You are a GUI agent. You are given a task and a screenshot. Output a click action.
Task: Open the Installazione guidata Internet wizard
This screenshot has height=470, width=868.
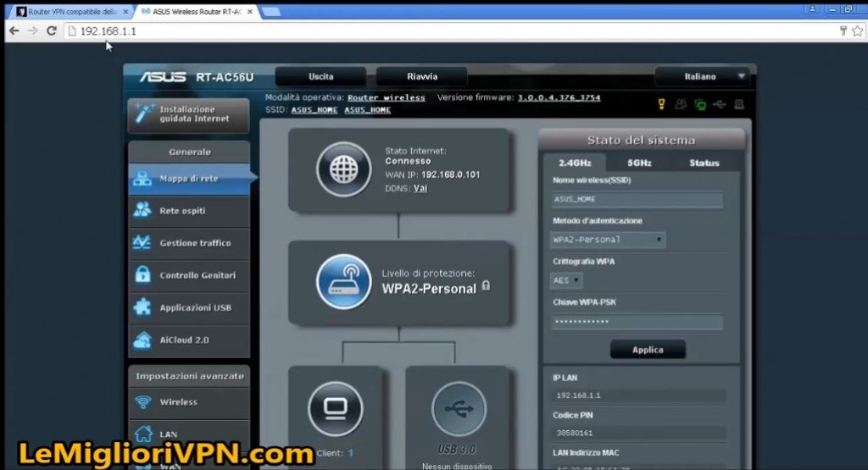(188, 114)
